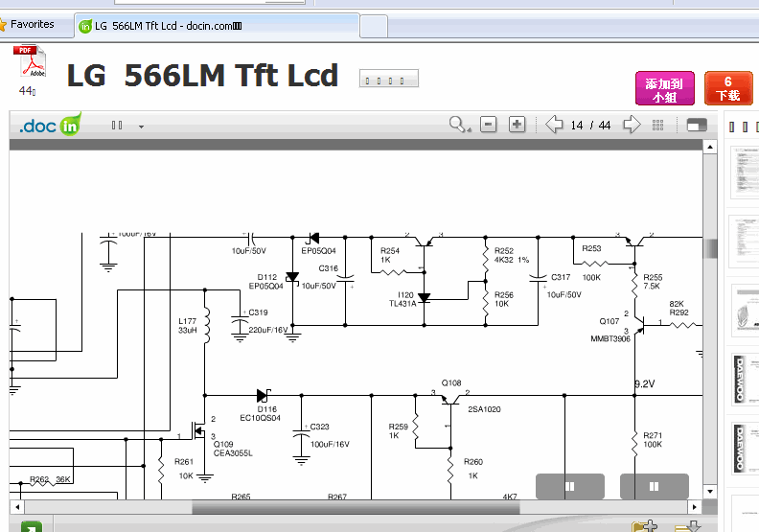The width and height of the screenshot is (759, 532).
Task: Open the Favorites star
Action: click(x=3, y=24)
